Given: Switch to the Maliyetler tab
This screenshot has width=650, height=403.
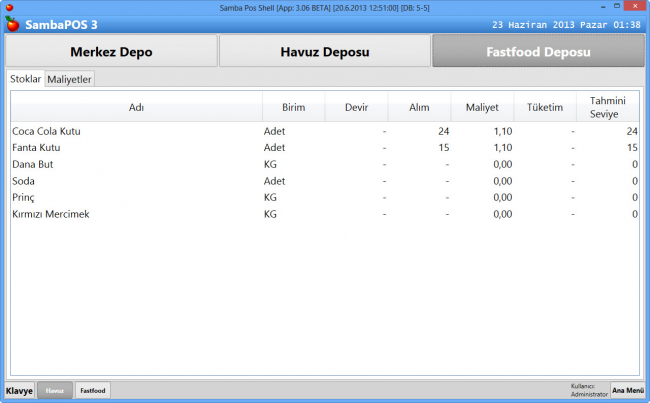Looking at the screenshot, I should [x=70, y=79].
